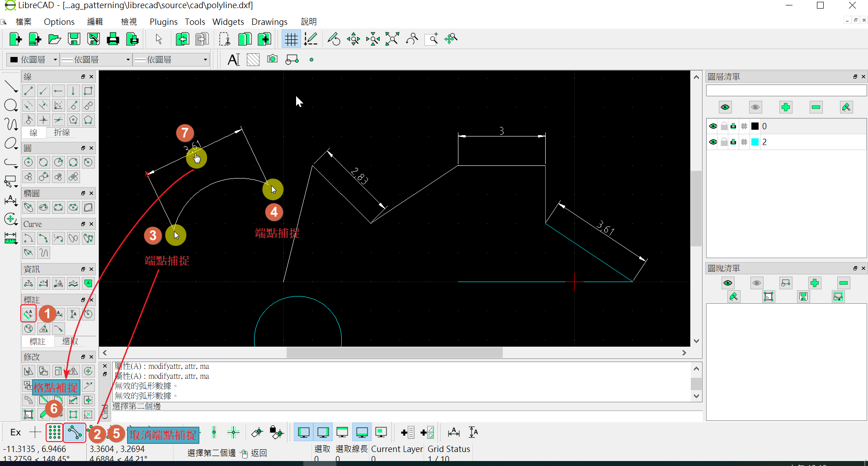Click the move/copy modify tool
Screen dimensions: 868x466
click(x=28, y=371)
